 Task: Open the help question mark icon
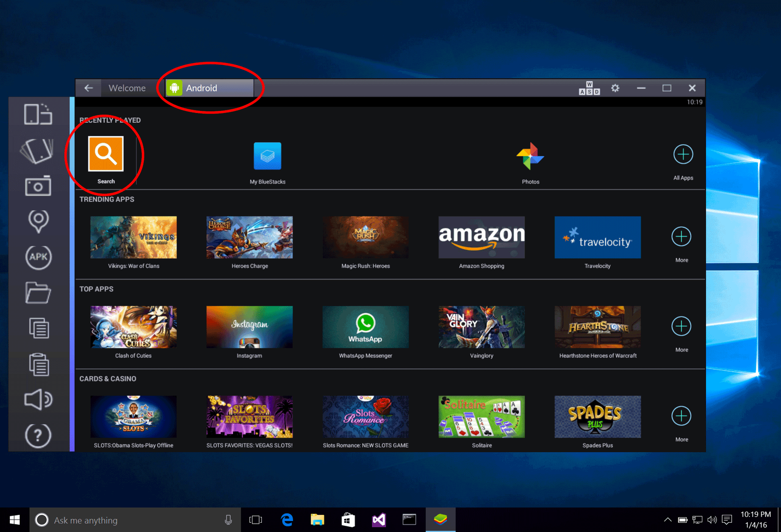pyautogui.click(x=38, y=435)
